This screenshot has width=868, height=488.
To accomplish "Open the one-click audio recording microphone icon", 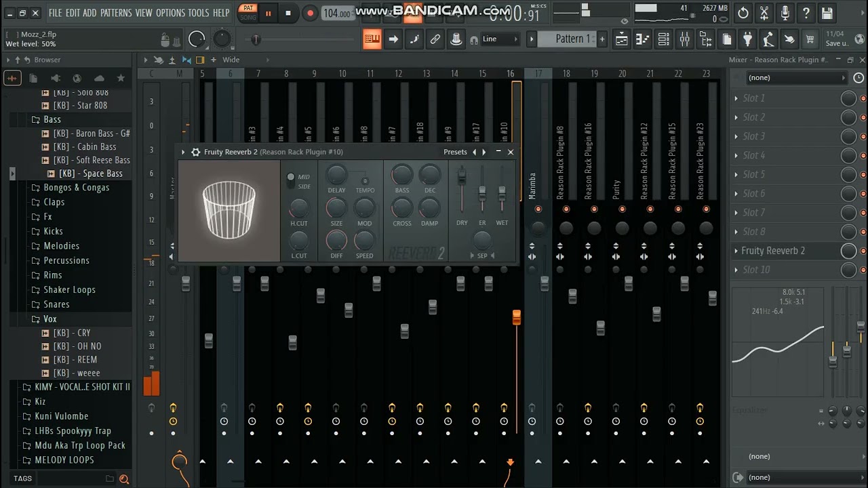I will pos(785,13).
